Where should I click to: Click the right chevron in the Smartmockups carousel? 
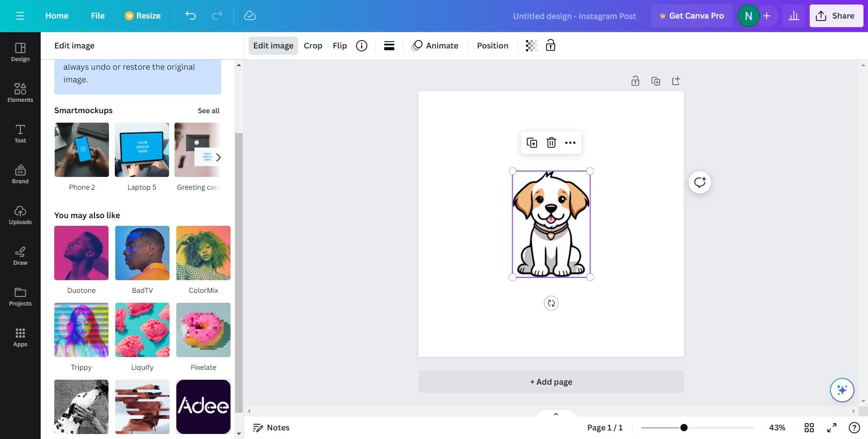(x=218, y=157)
